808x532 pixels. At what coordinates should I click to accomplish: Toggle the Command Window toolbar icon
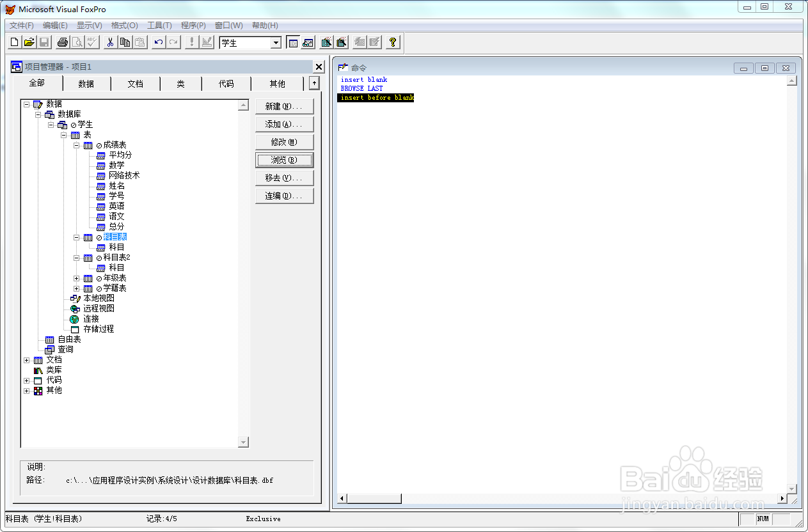coord(293,42)
